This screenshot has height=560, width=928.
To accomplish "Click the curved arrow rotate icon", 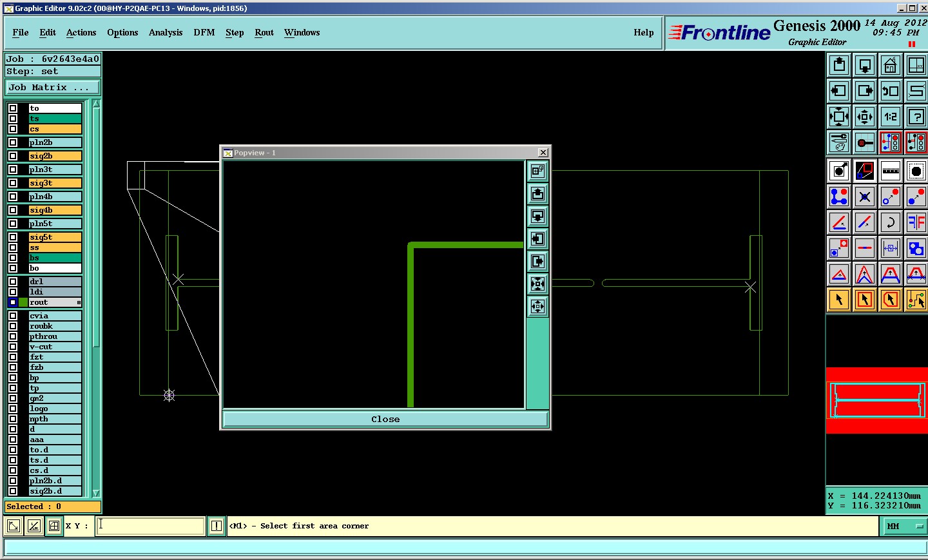I will [891, 222].
